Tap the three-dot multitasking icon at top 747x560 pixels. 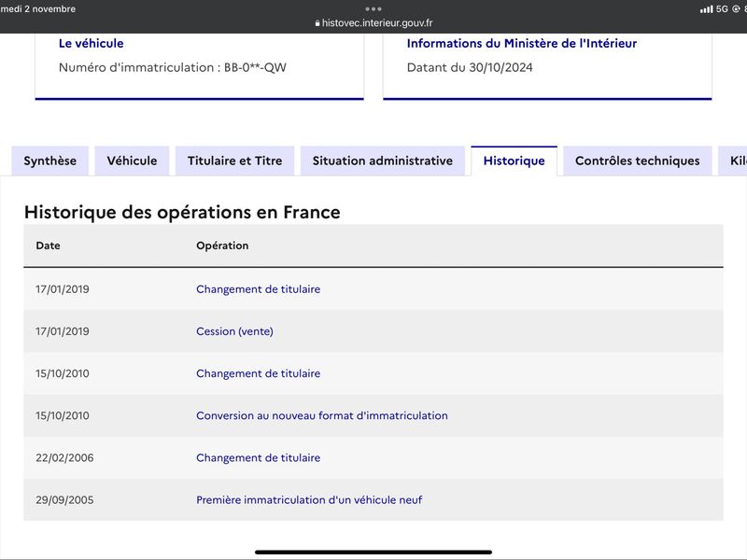pos(373,8)
